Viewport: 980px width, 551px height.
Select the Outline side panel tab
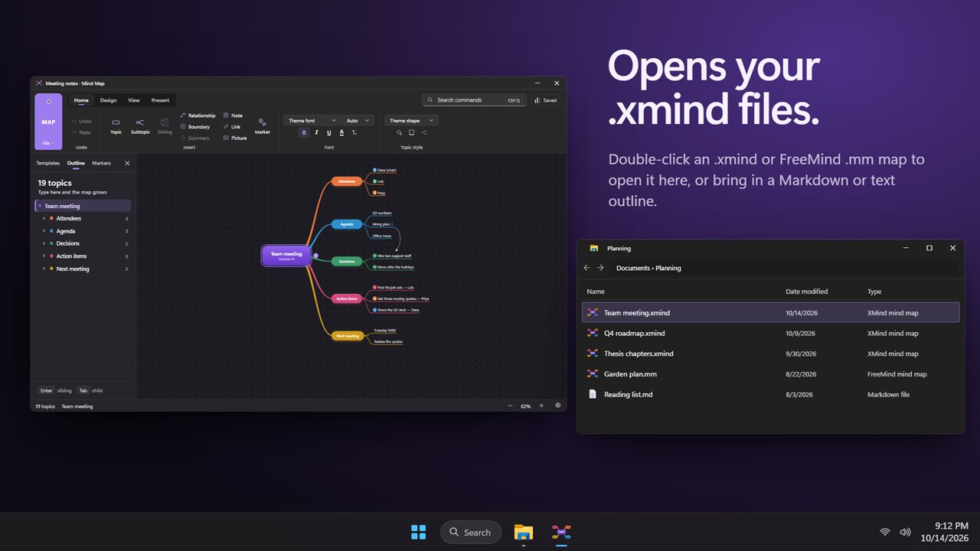76,163
